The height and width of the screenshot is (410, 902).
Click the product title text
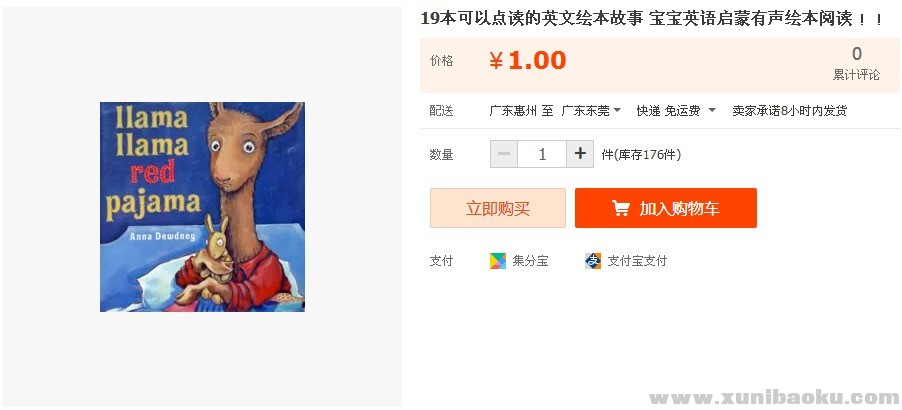tap(652, 18)
